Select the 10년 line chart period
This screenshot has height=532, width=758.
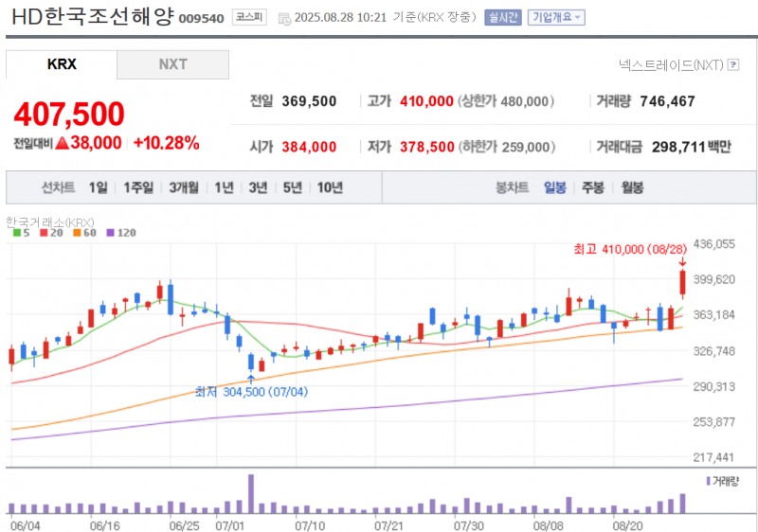tap(330, 187)
